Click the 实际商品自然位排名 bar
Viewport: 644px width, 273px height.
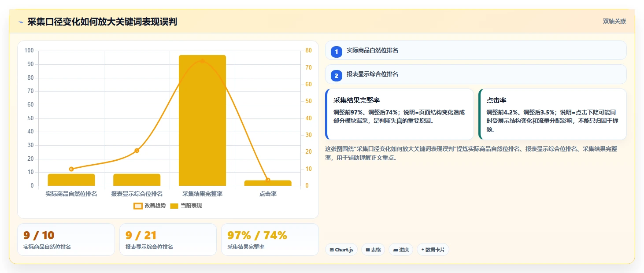pyautogui.click(x=71, y=180)
